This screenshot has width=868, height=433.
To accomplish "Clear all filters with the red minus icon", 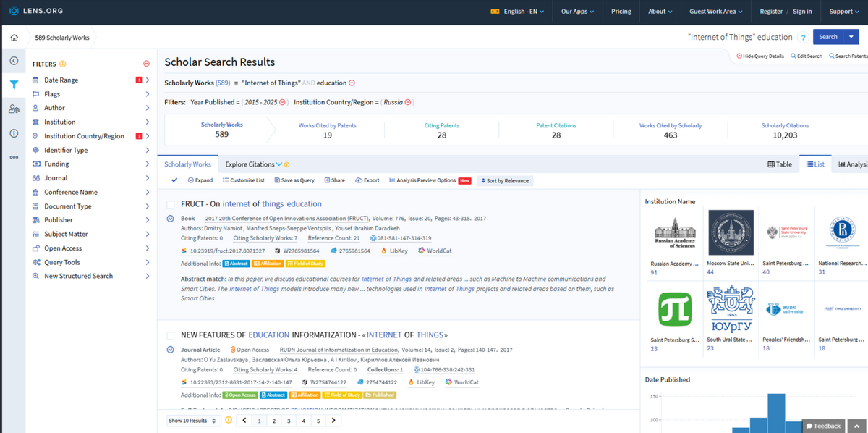I will 146,64.
